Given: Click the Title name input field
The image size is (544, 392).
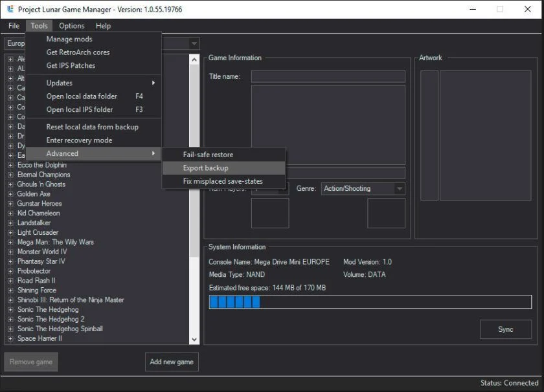Looking at the screenshot, I should 328,76.
